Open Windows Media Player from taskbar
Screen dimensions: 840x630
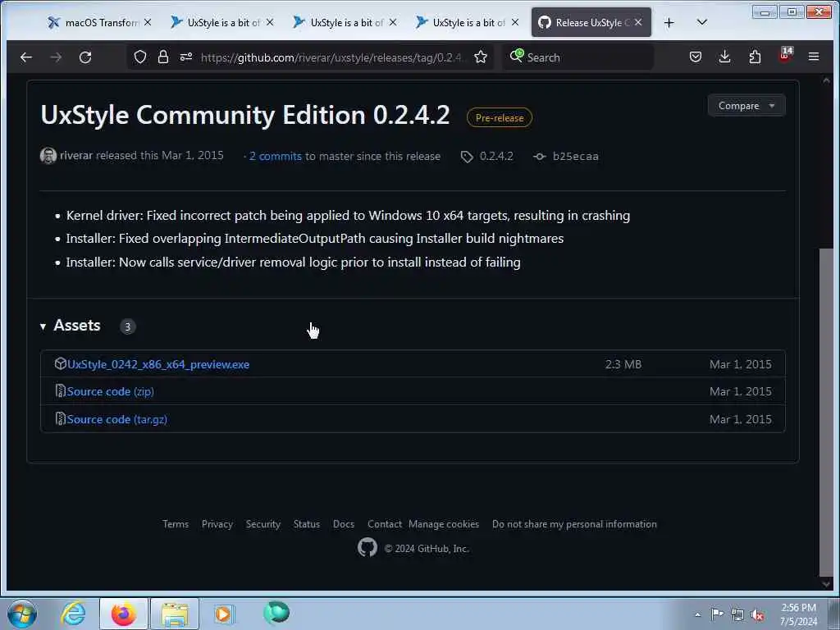[x=223, y=614]
